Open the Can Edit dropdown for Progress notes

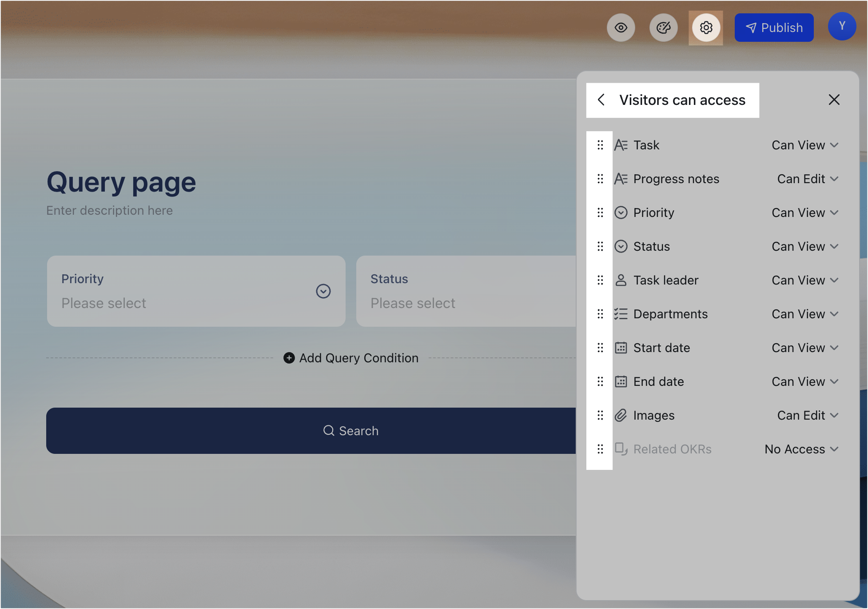click(x=808, y=179)
